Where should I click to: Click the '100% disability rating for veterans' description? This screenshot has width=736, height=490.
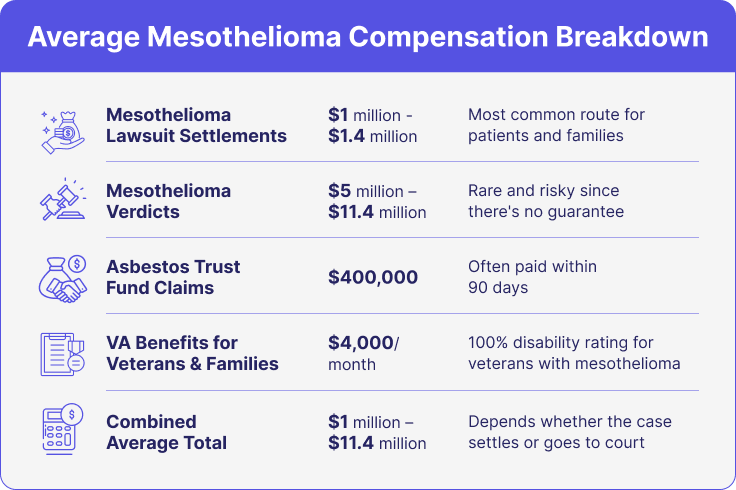pos(573,353)
